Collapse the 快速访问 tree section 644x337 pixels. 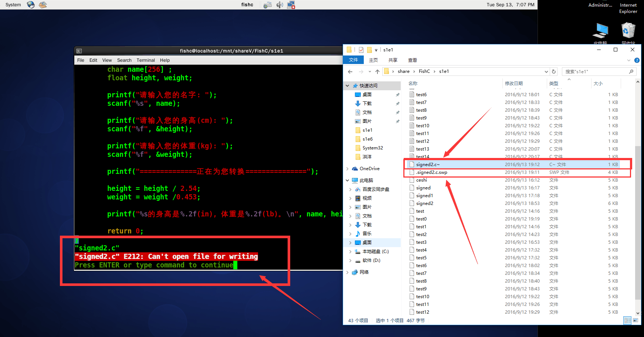(348, 85)
